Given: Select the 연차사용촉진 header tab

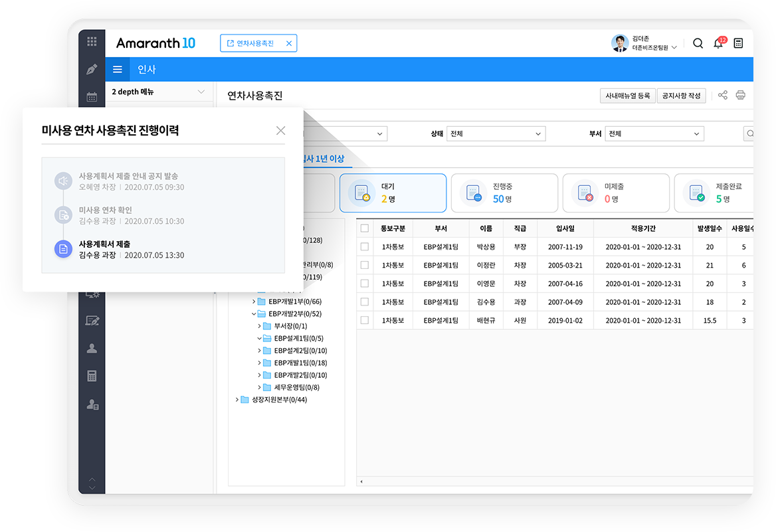Looking at the screenshot, I should pyautogui.click(x=255, y=44).
